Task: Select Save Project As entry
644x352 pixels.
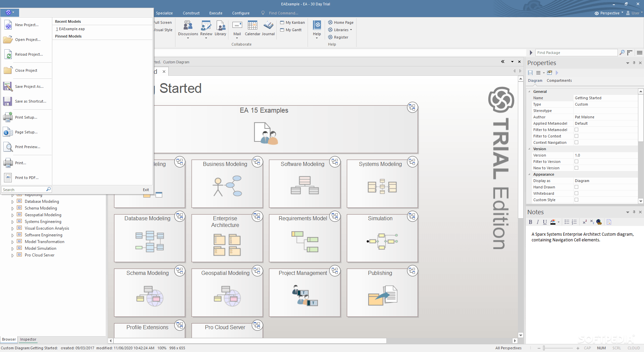Action: [x=26, y=86]
